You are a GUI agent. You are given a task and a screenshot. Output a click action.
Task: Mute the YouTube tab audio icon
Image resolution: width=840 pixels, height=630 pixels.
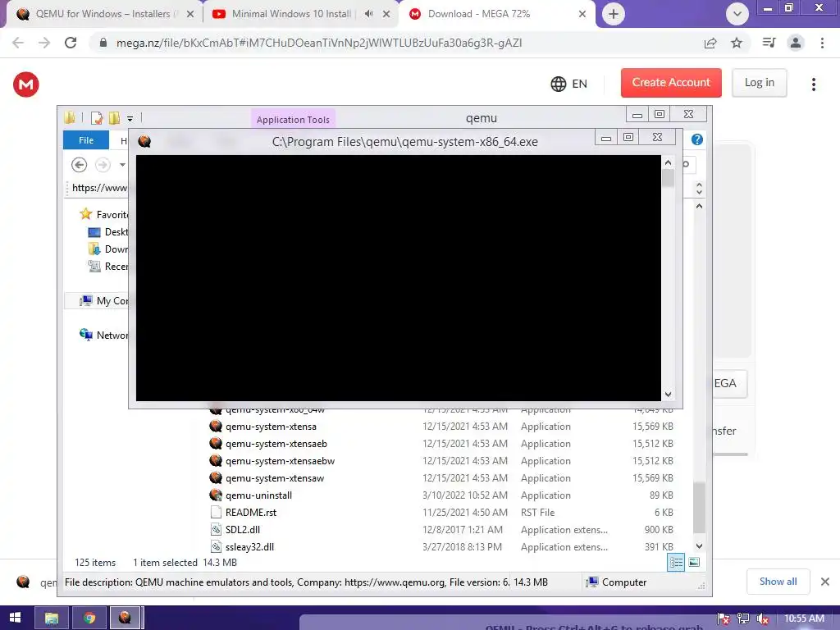[368, 14]
